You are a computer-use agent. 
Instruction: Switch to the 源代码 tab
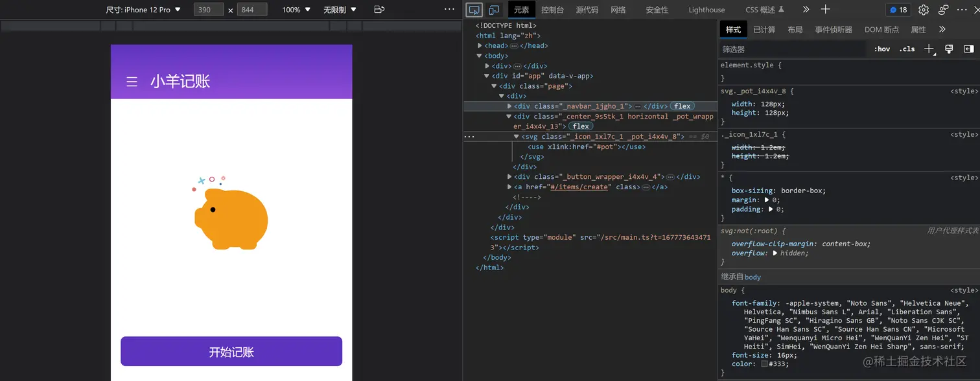(587, 10)
